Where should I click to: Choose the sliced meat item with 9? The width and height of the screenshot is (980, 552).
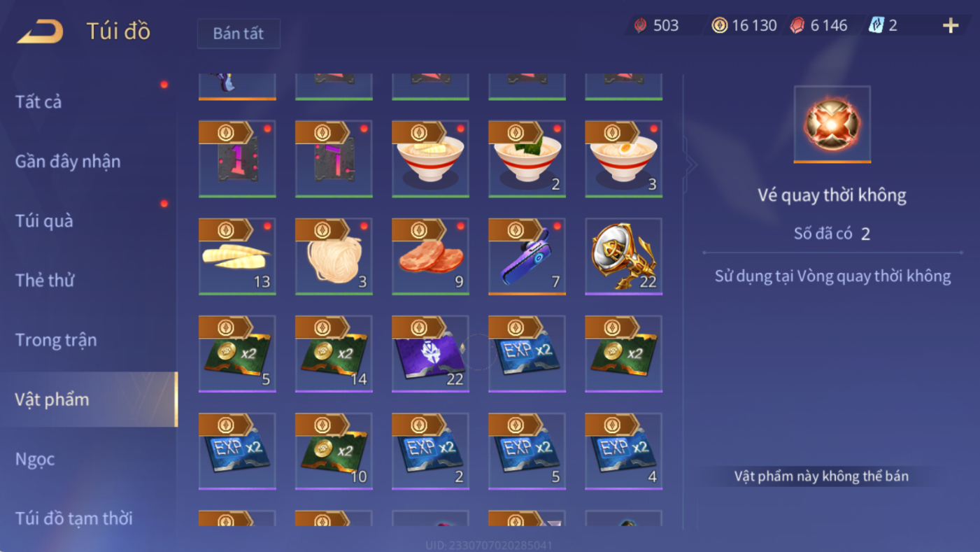tap(430, 256)
